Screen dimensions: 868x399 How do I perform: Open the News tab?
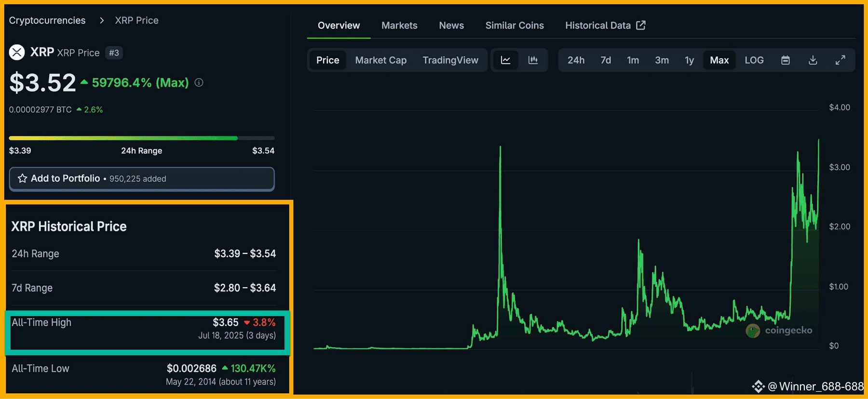(451, 26)
